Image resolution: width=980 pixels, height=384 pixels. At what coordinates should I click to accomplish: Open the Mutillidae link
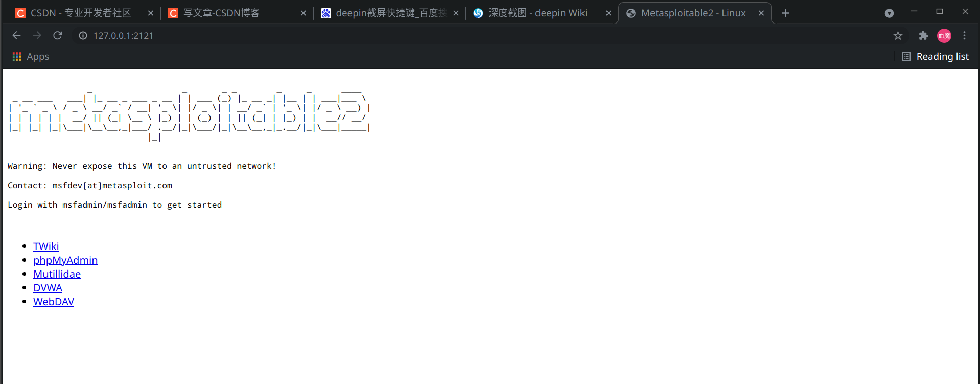click(x=57, y=274)
